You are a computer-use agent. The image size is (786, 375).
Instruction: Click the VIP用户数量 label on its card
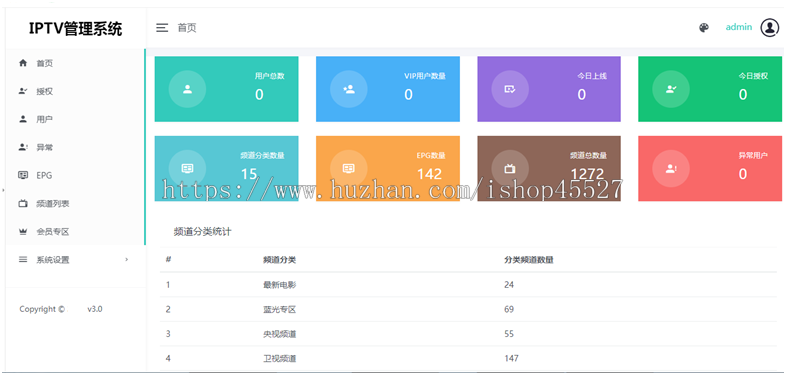(425, 76)
